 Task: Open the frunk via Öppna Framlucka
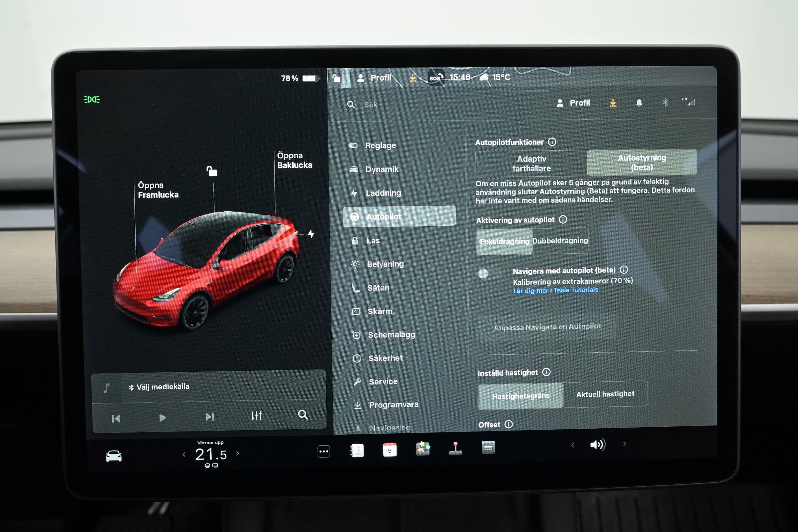click(158, 190)
